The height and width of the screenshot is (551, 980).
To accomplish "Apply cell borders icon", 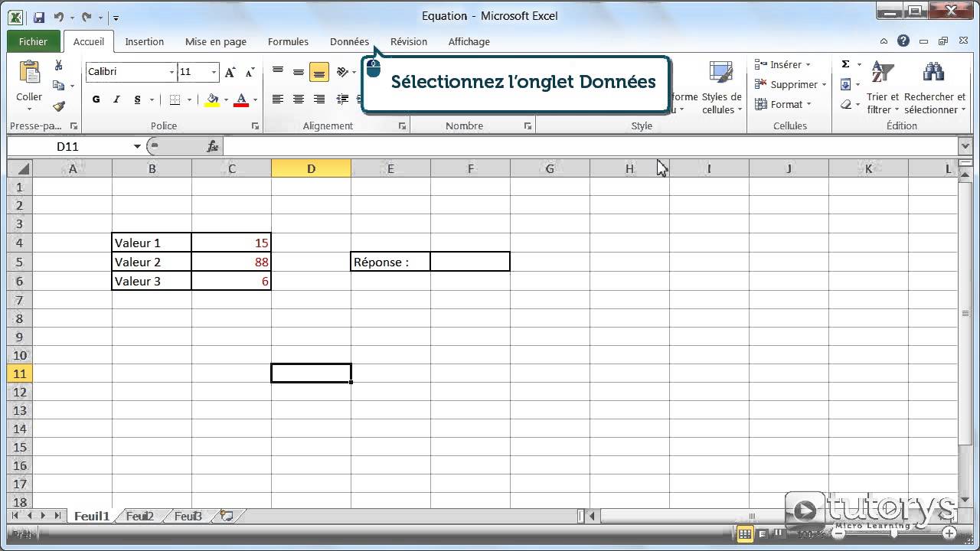I will (x=175, y=99).
